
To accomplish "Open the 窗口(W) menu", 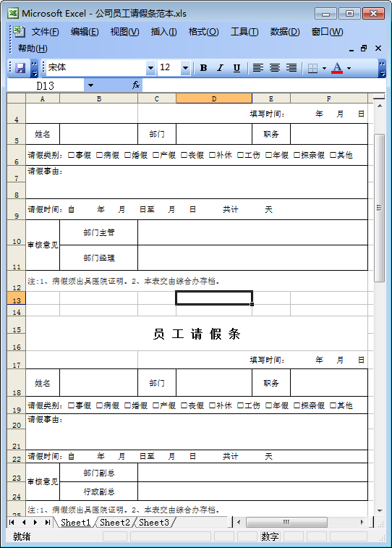I will (x=327, y=32).
